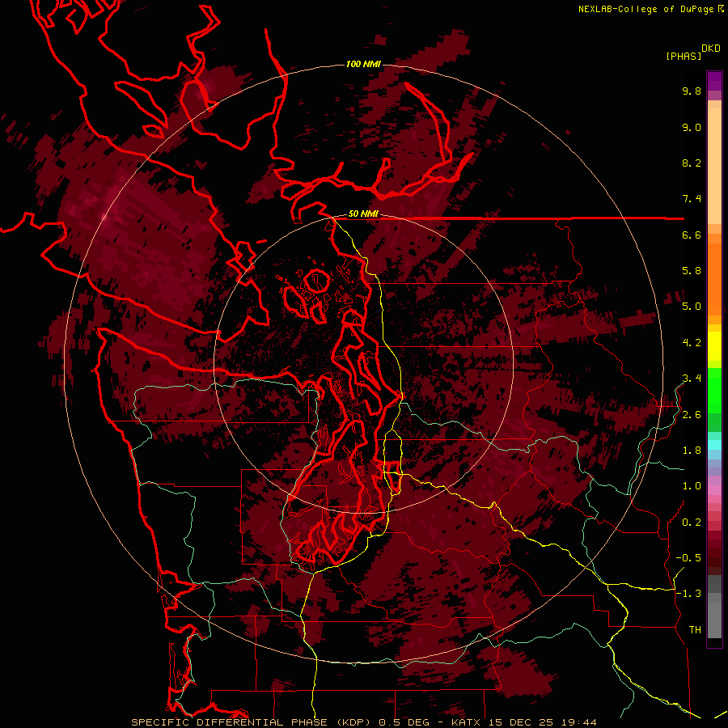This screenshot has width=728, height=728.
Task: Select the 3.4 scale label
Action: (692, 379)
